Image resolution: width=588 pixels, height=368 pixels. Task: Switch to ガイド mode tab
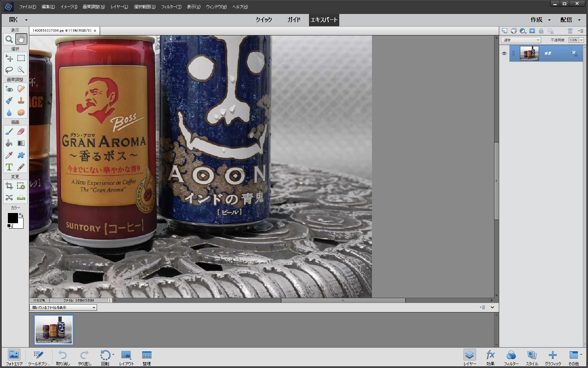pyautogui.click(x=294, y=20)
